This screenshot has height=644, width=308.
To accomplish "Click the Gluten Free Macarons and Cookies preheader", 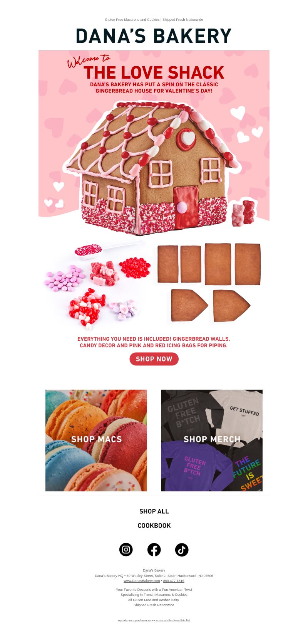I will click(x=154, y=20).
